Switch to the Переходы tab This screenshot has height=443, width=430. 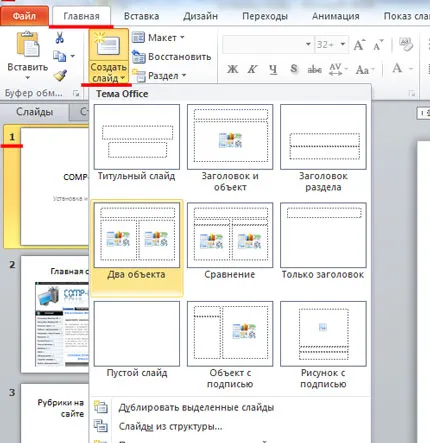pos(265,16)
